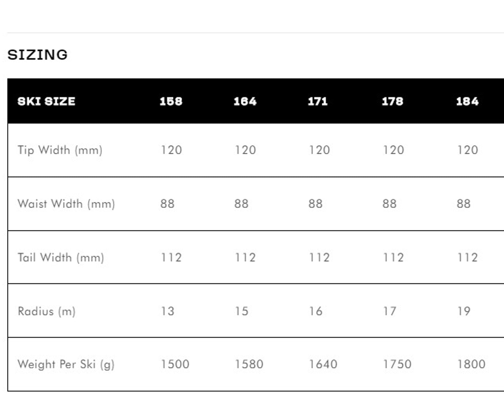Viewport: 504px width, 420px height.
Task: Select the 1750 weight per ski cell
Action: (397, 364)
